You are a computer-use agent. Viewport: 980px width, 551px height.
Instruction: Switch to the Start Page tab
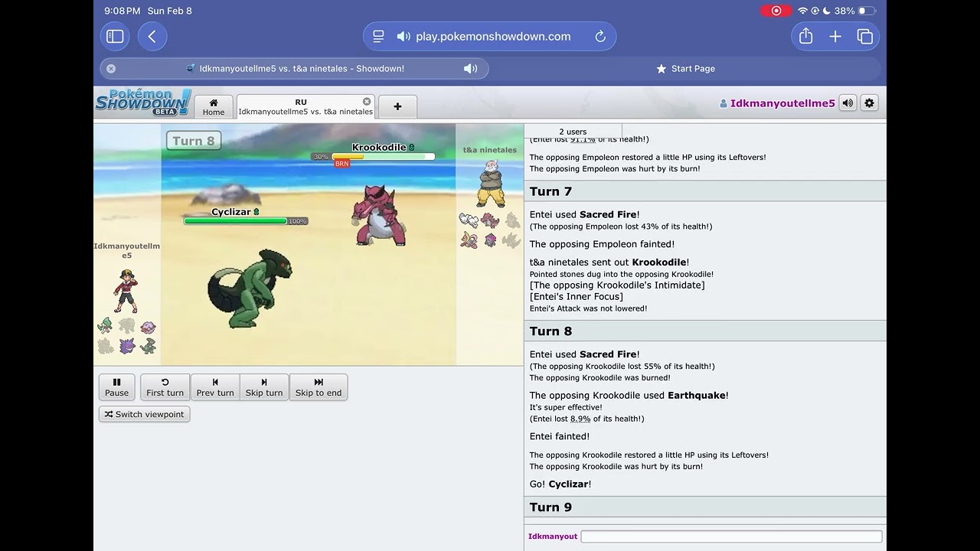coord(686,68)
